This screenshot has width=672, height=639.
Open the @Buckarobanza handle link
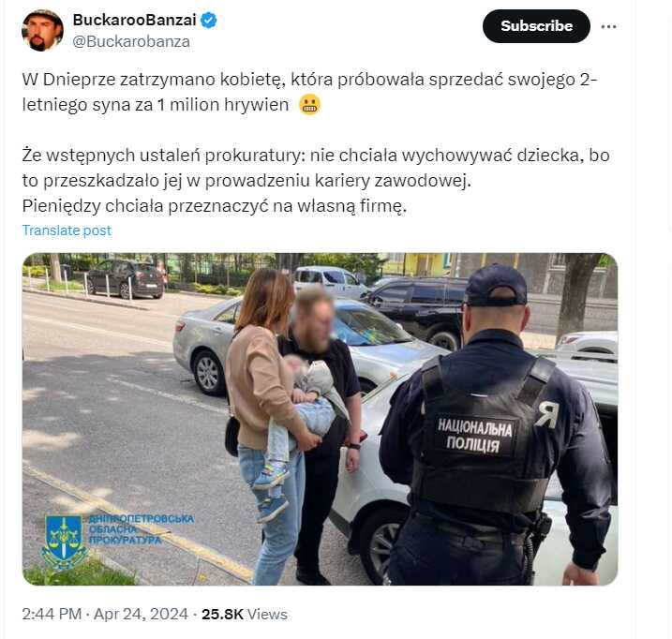pyautogui.click(x=131, y=41)
